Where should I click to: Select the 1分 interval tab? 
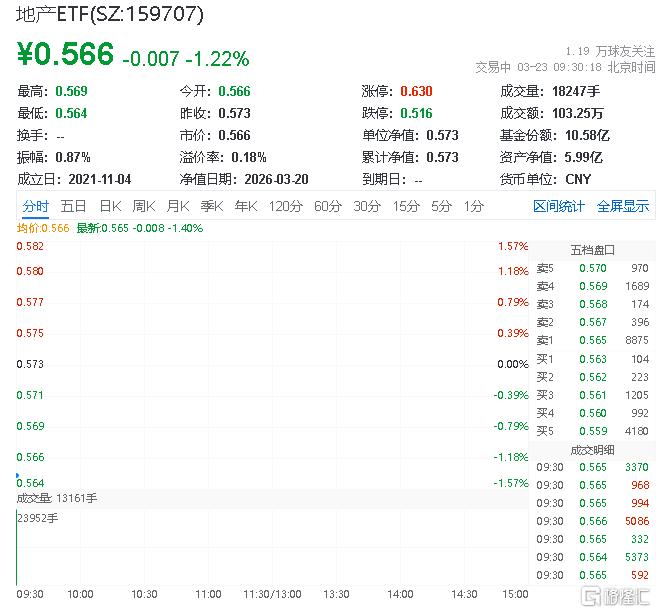[x=474, y=206]
